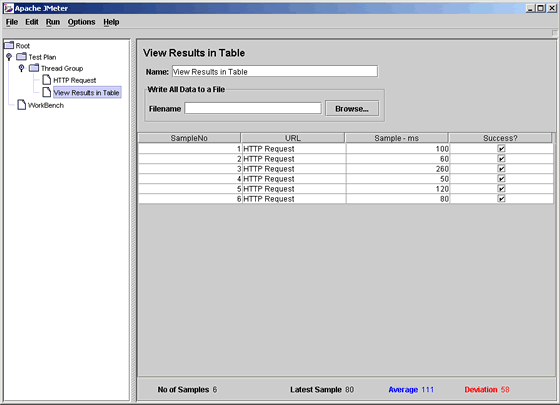Click the Thread Group folder icon
560x405 pixels.
[x=34, y=68]
